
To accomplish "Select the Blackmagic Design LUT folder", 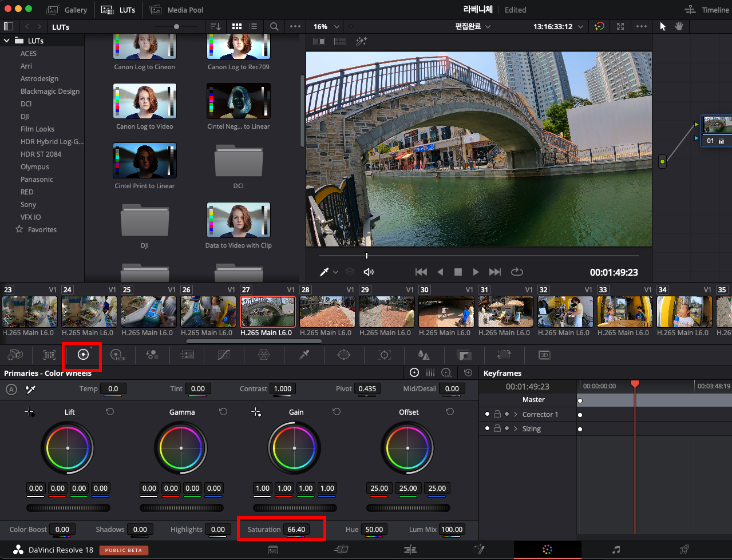I will 50,91.
